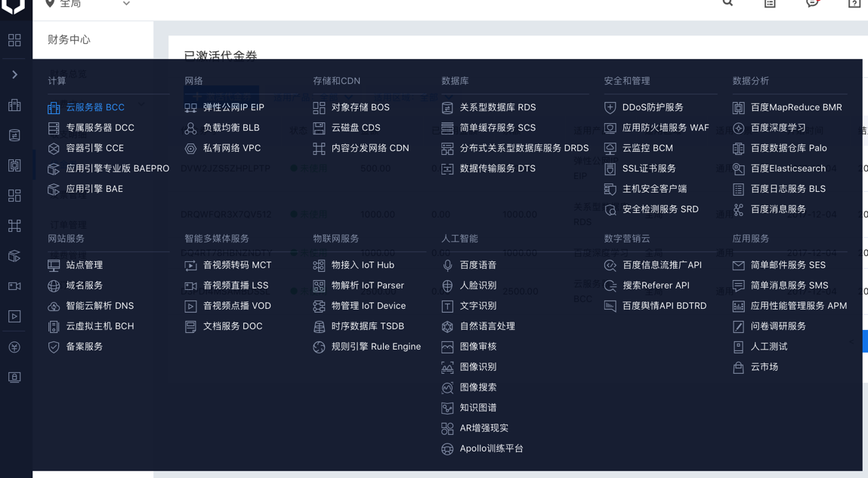Viewport: 868px width, 478px height.
Task: Open 音视频直播 LSS
Action: click(x=235, y=285)
